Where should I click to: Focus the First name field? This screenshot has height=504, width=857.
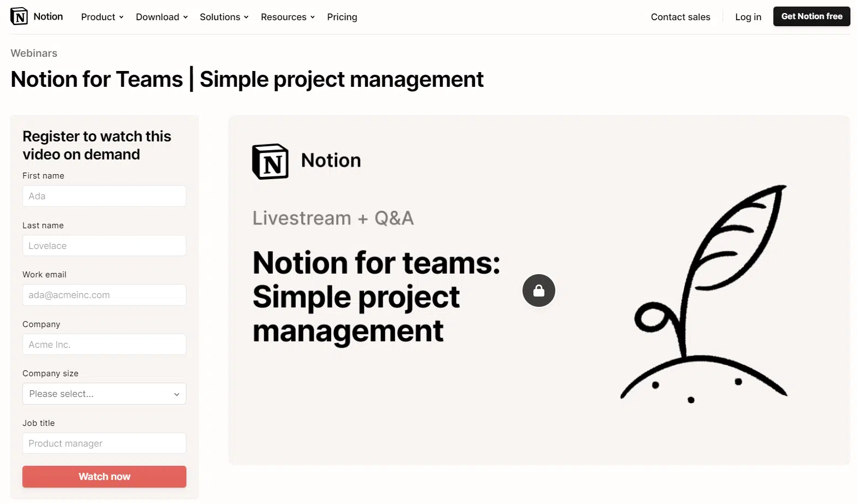coord(104,196)
